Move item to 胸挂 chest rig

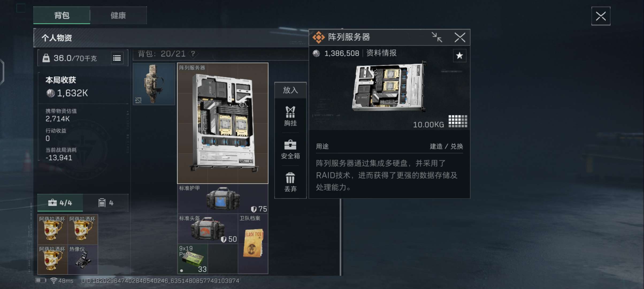(290, 116)
